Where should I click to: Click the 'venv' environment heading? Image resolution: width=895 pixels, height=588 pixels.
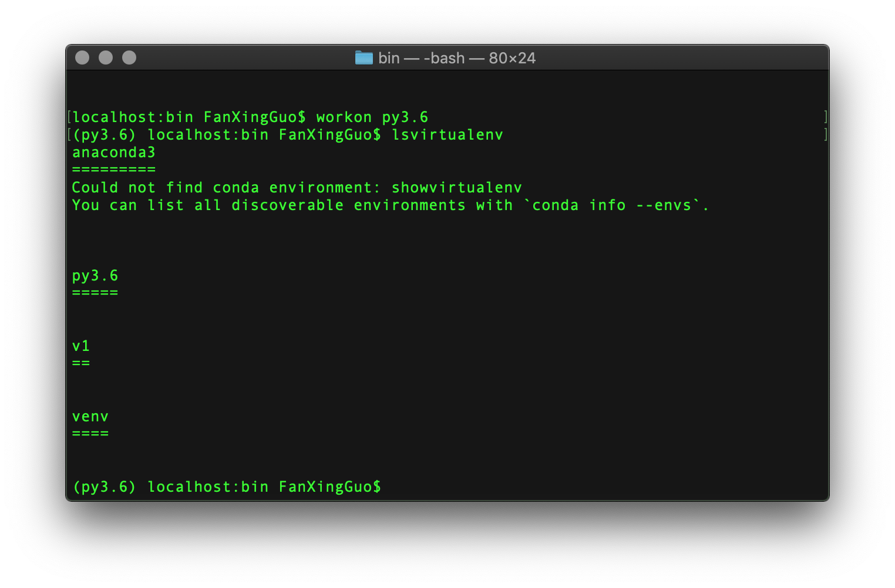click(x=90, y=417)
